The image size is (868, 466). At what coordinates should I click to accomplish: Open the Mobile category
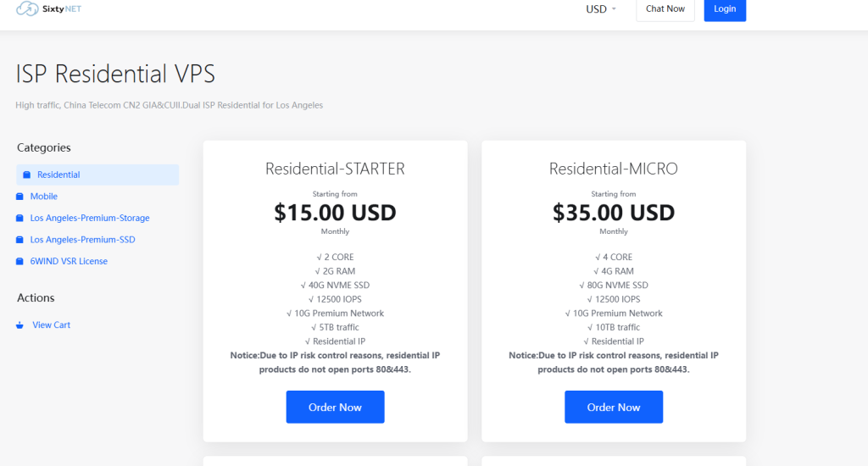click(x=44, y=197)
